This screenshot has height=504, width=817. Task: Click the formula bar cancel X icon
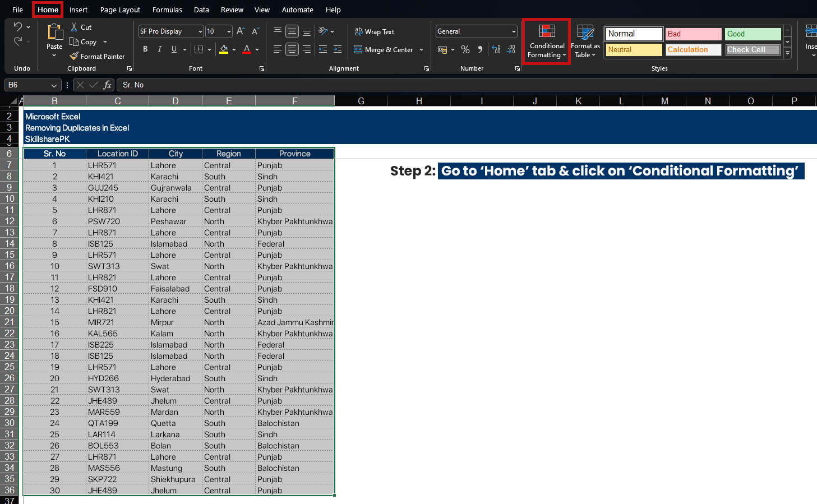coord(80,85)
